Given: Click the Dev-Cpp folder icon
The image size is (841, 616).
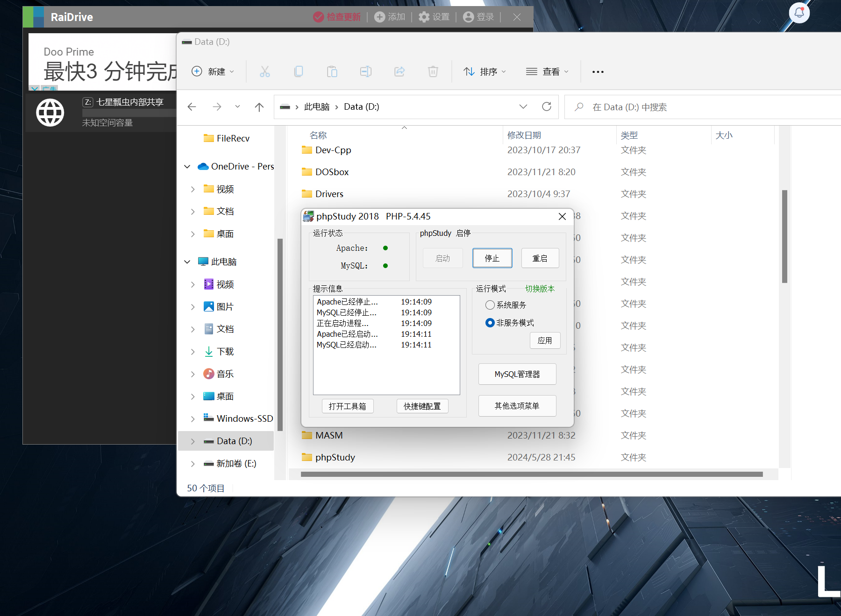Looking at the screenshot, I should 307,150.
